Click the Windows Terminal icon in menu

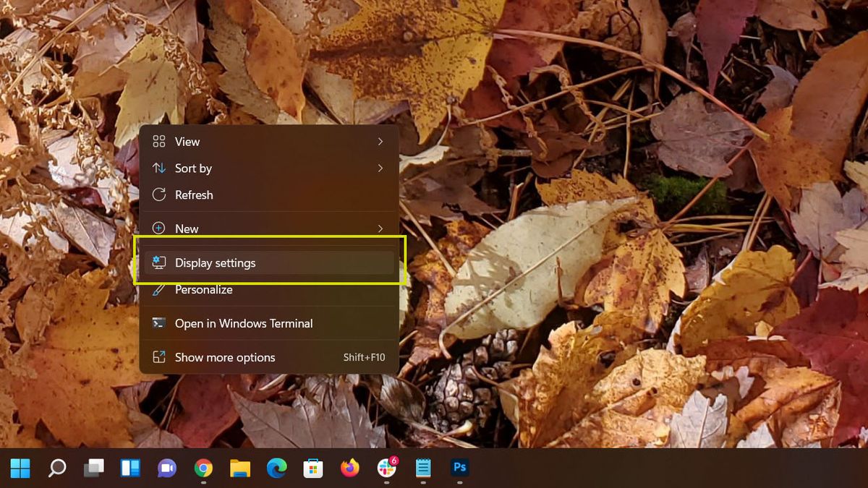point(159,323)
